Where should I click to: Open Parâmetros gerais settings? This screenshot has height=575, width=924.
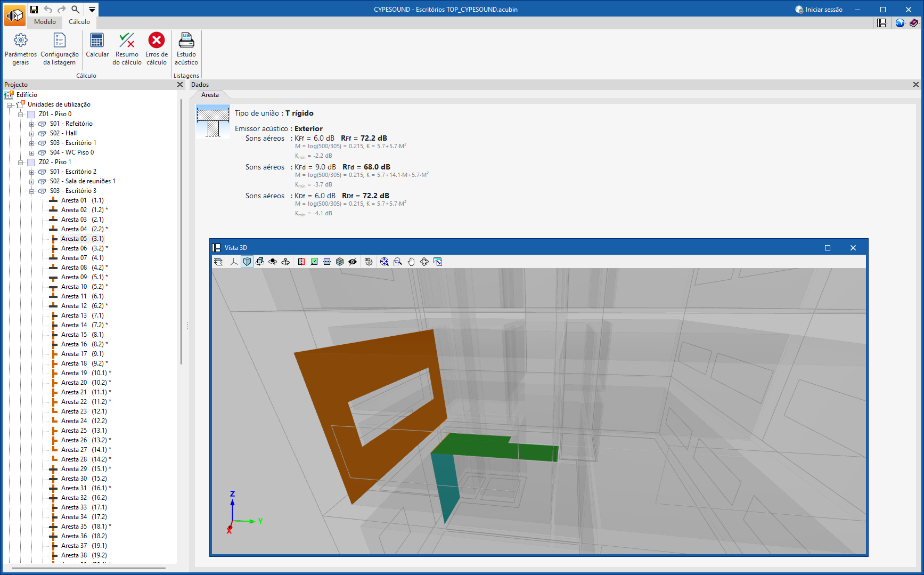(21, 49)
